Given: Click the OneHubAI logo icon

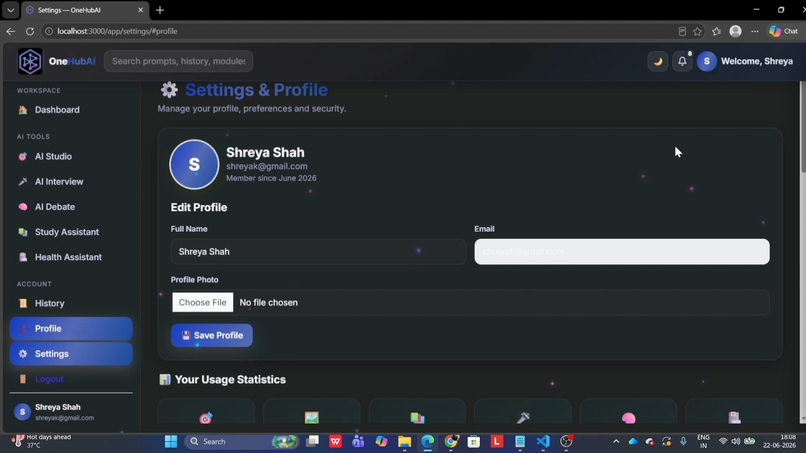Looking at the screenshot, I should click(x=30, y=61).
